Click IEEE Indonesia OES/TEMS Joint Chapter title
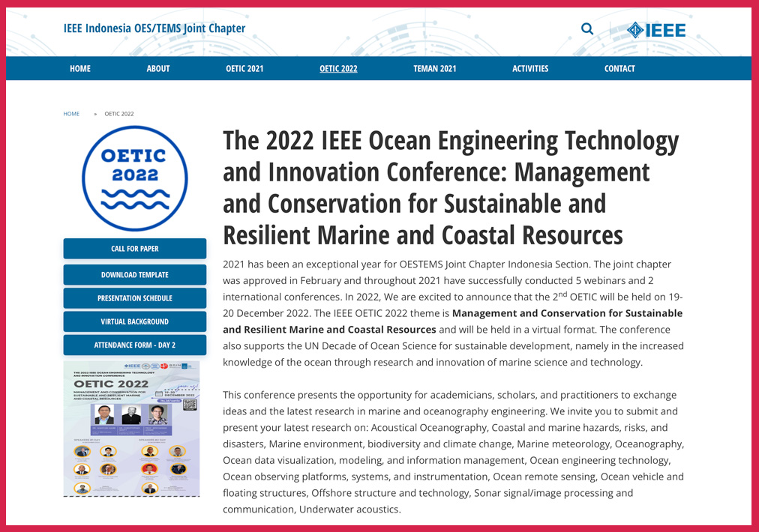The width and height of the screenshot is (759, 532). [x=154, y=28]
